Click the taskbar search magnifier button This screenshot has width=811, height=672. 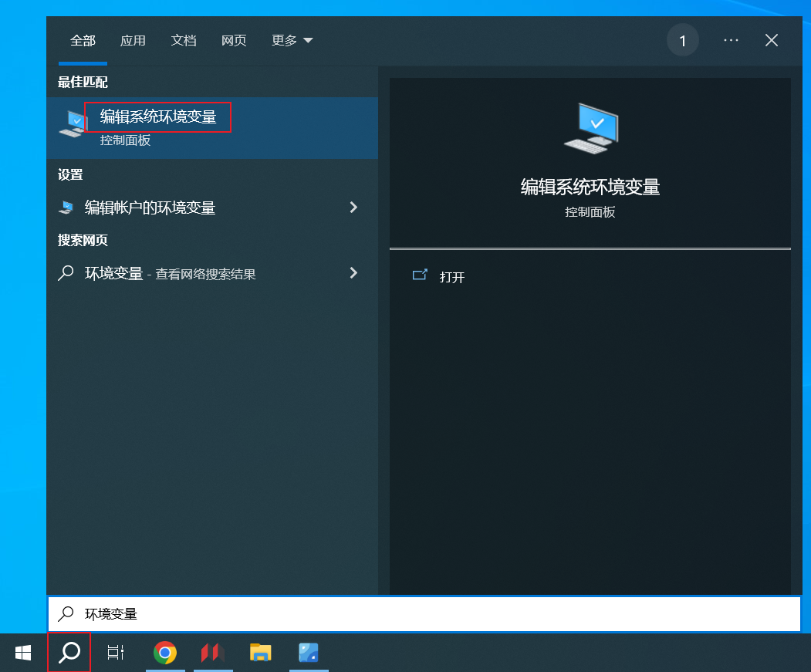(x=69, y=653)
